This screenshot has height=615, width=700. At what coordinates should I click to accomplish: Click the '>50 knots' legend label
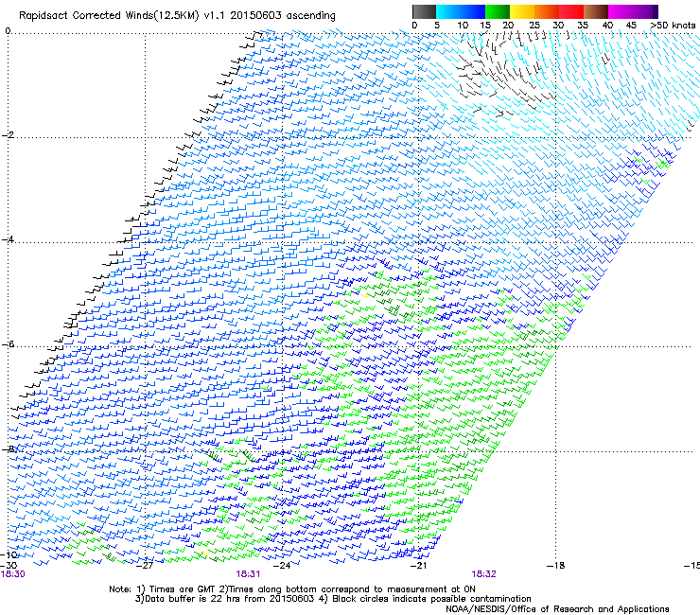673,26
